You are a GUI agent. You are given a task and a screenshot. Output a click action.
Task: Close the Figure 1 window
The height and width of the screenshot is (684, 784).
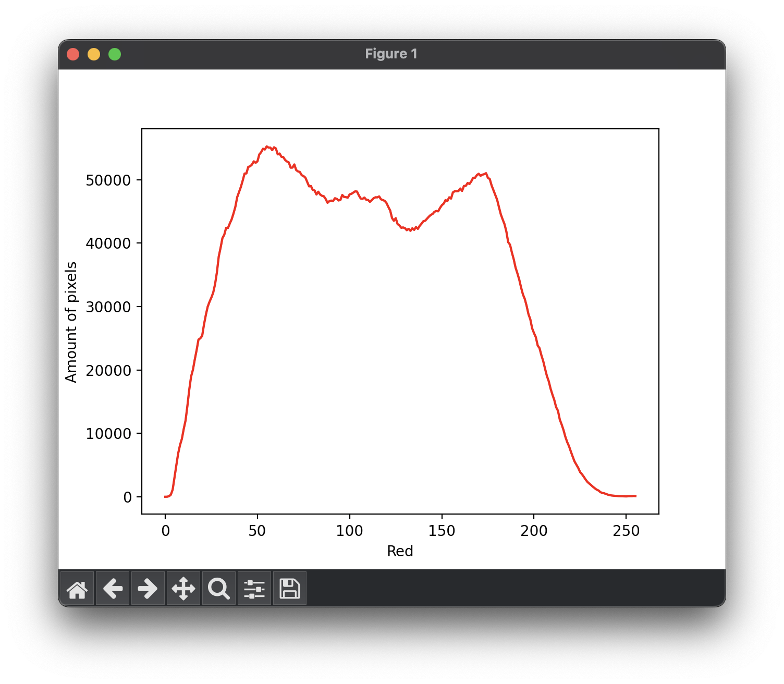point(73,54)
